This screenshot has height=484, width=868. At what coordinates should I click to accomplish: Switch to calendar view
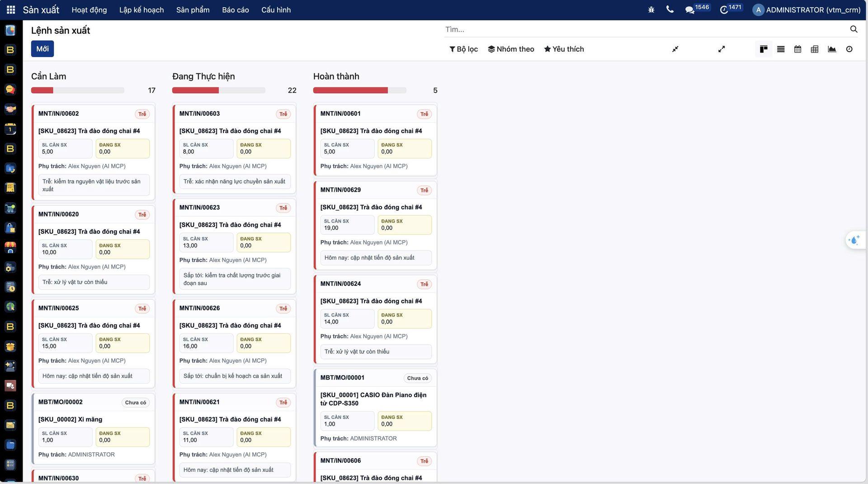797,49
